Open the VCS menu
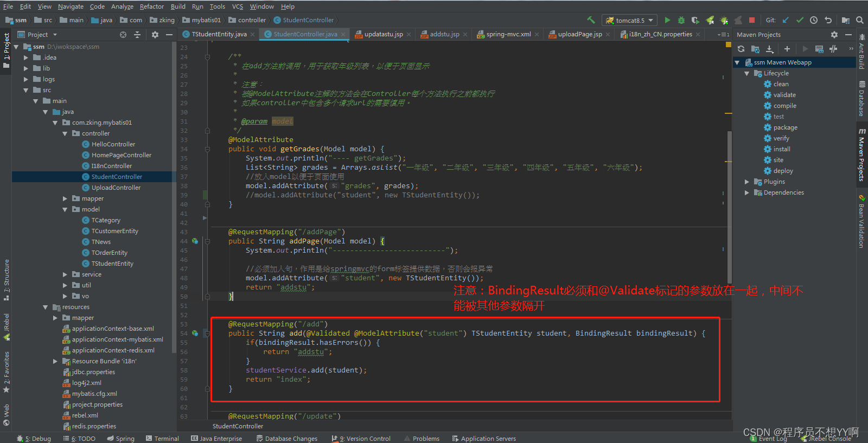The width and height of the screenshot is (868, 443). click(x=238, y=7)
